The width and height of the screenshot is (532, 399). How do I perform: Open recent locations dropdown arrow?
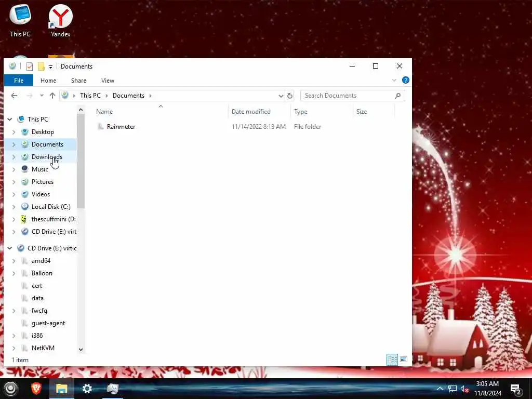[x=42, y=96]
